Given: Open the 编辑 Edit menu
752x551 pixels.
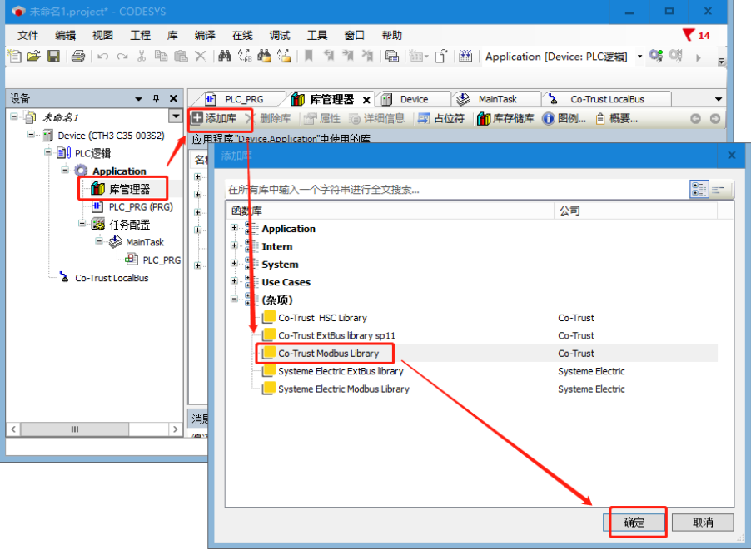Looking at the screenshot, I should point(65,35).
